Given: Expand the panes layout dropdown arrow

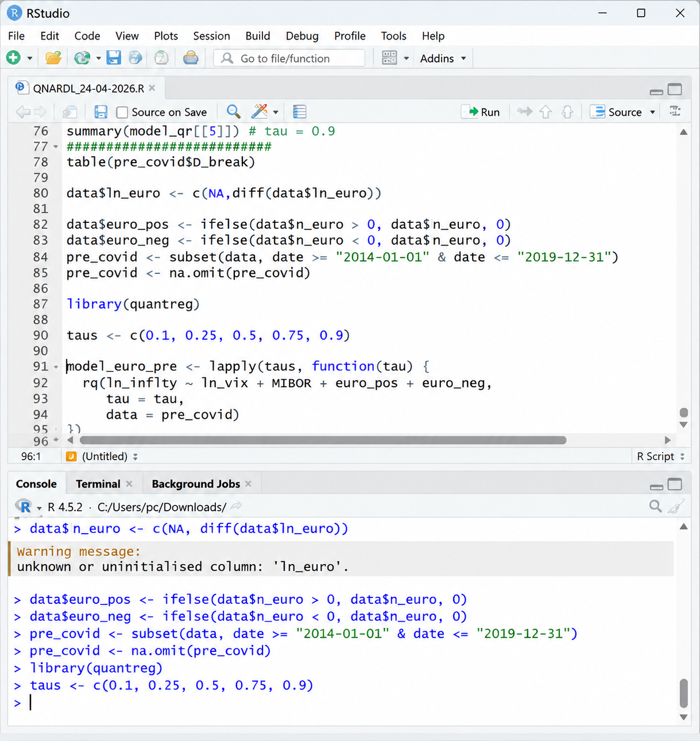Looking at the screenshot, I should 407,59.
